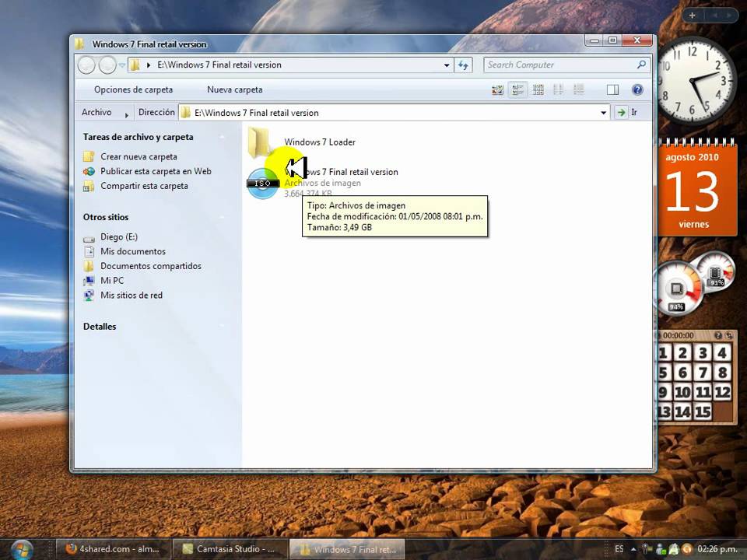Switch to 4shared.com Firefox taskbar button
Image resolution: width=747 pixels, height=560 pixels.
pos(113,549)
